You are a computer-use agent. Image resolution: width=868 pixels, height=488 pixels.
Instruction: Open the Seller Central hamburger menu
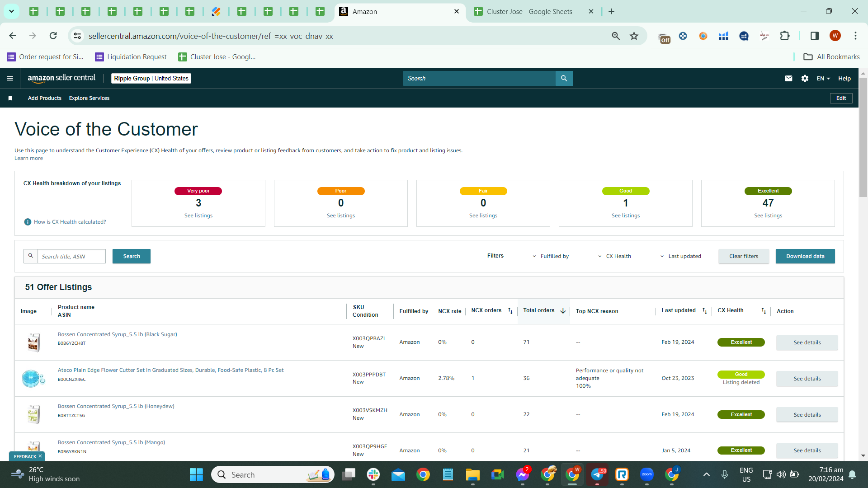pyautogui.click(x=10, y=79)
